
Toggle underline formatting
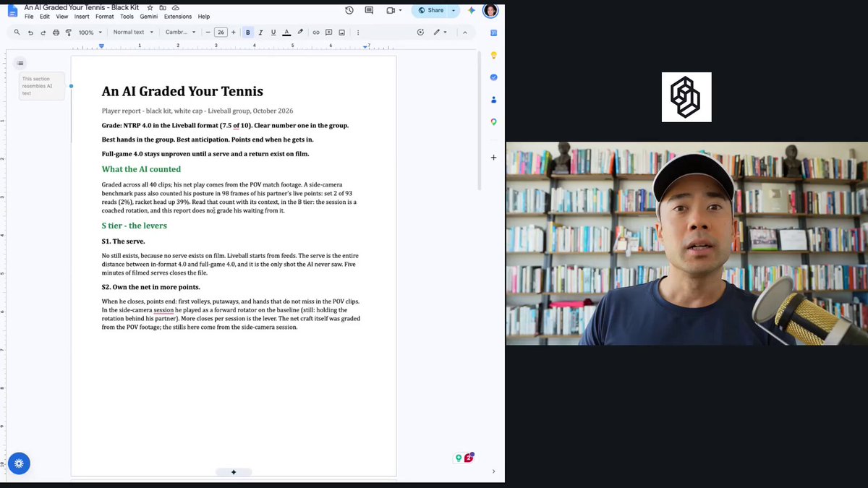tap(273, 32)
